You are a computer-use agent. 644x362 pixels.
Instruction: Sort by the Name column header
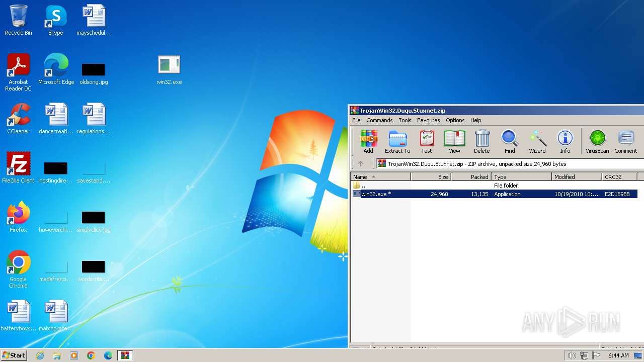coord(381,176)
